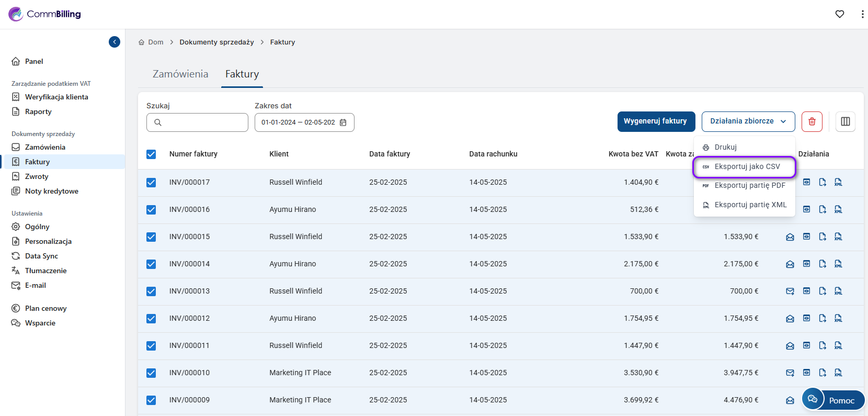Uncheck the checkbox for INV/000017
This screenshot has width=868, height=416.
click(x=151, y=183)
